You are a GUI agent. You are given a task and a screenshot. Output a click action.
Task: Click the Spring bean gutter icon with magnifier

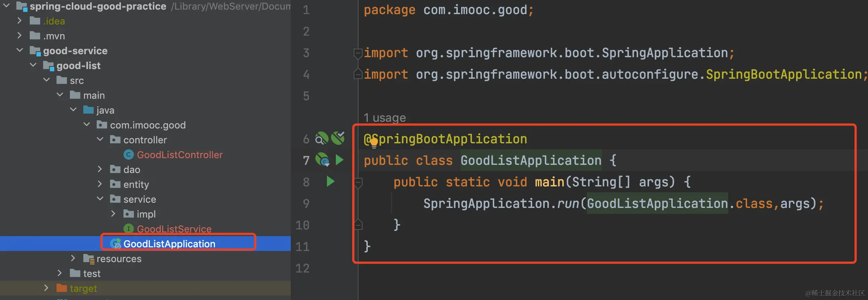pyautogui.click(x=321, y=138)
